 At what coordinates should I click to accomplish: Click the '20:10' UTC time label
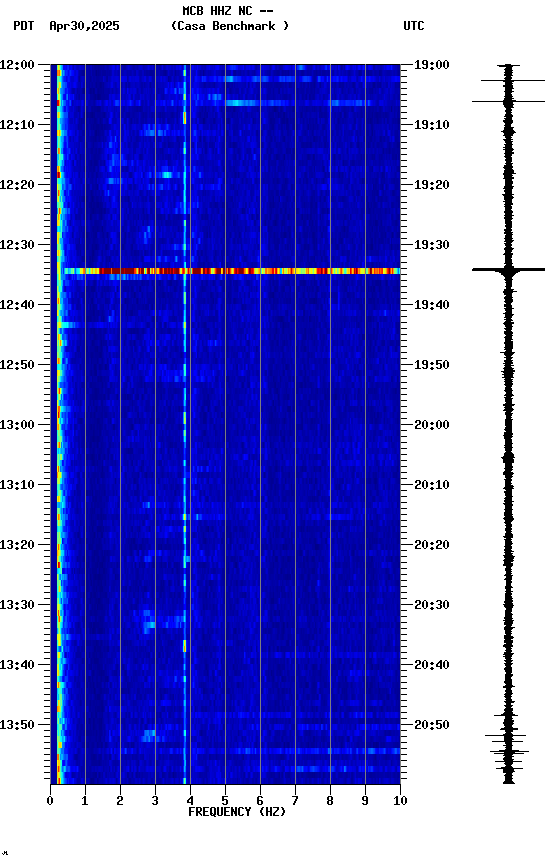tap(432, 485)
